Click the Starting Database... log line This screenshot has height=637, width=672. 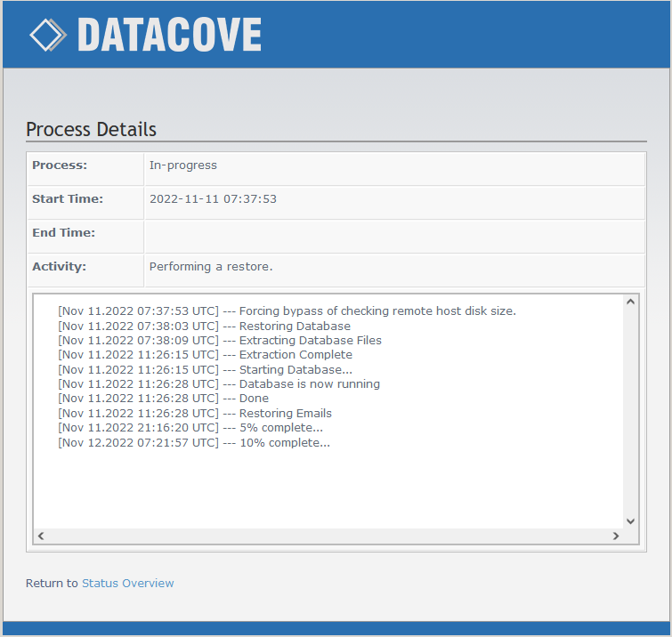[x=205, y=370]
